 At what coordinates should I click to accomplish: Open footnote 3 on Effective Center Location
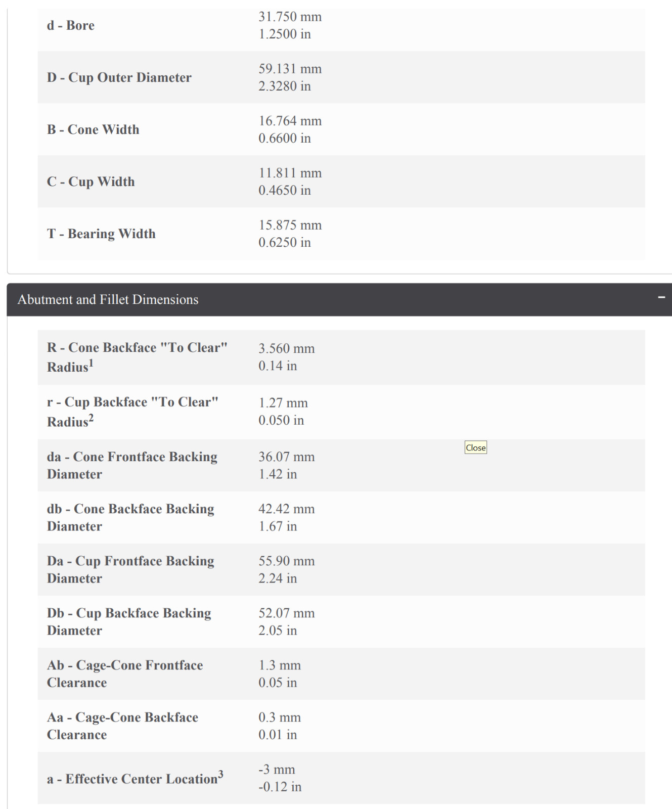click(220, 774)
